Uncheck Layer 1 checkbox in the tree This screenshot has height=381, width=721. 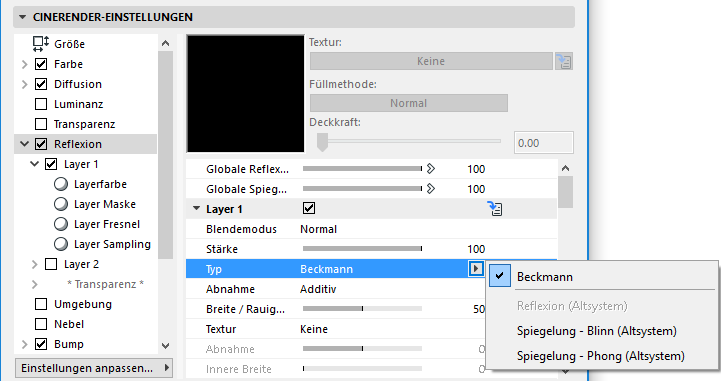click(51, 164)
